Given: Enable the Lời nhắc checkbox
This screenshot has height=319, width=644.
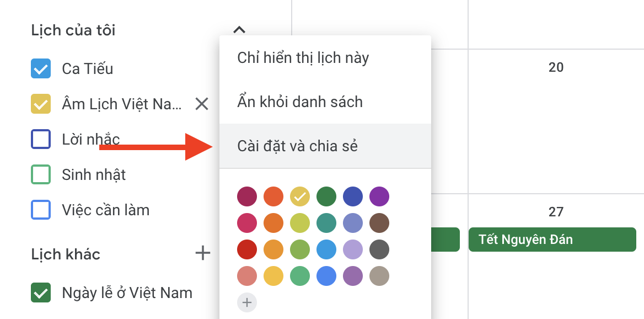Looking at the screenshot, I should [x=41, y=139].
